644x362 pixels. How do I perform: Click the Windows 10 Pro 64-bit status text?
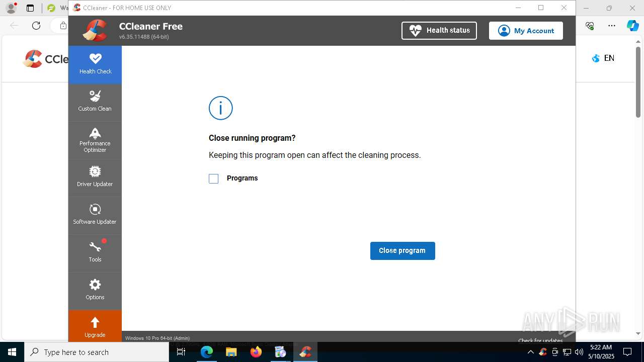click(x=157, y=338)
